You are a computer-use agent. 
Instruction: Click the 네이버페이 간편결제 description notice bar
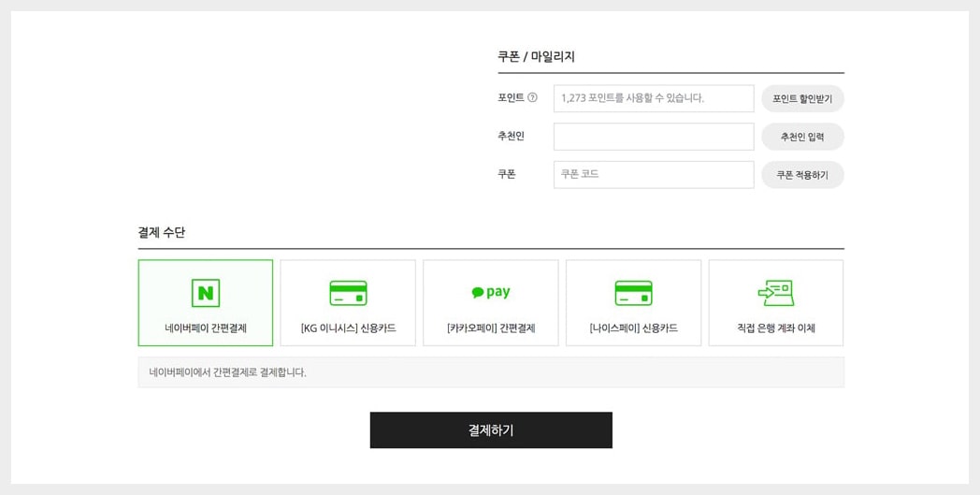click(490, 372)
